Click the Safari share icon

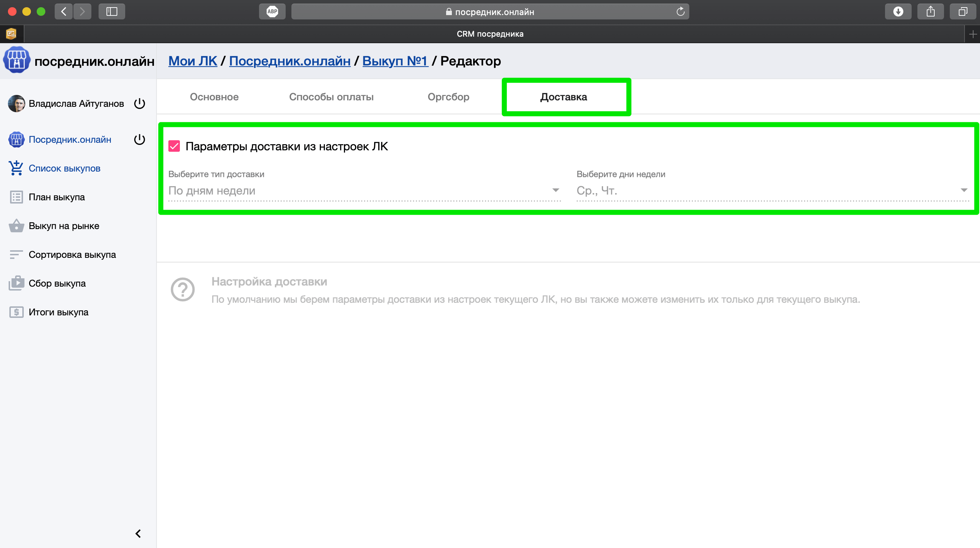click(930, 12)
